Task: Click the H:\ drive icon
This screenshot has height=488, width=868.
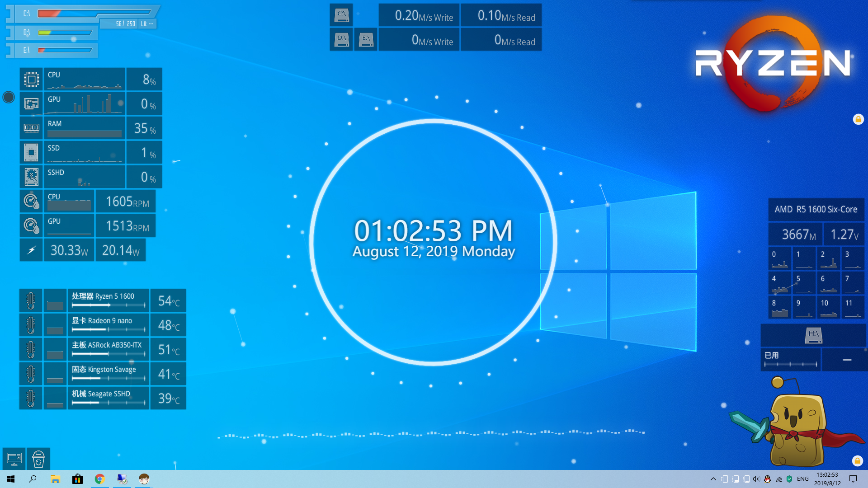Action: 813,335
